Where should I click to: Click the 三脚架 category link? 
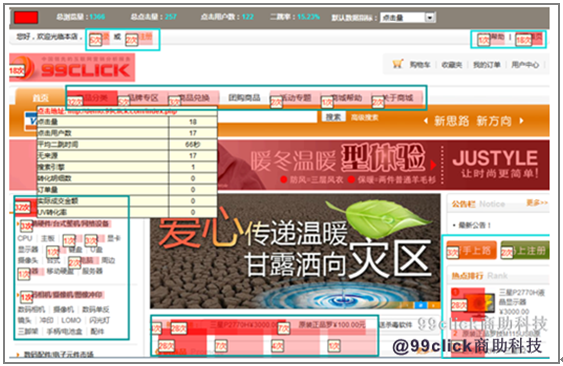click(28, 331)
